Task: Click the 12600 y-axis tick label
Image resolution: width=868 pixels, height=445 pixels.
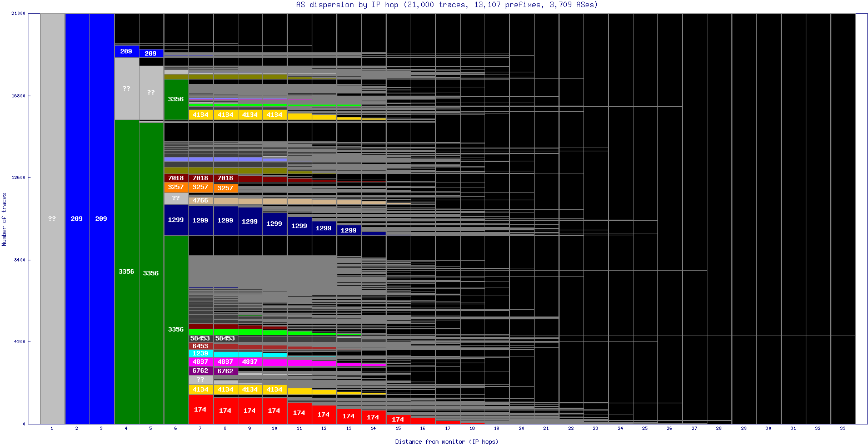Action: [18, 178]
